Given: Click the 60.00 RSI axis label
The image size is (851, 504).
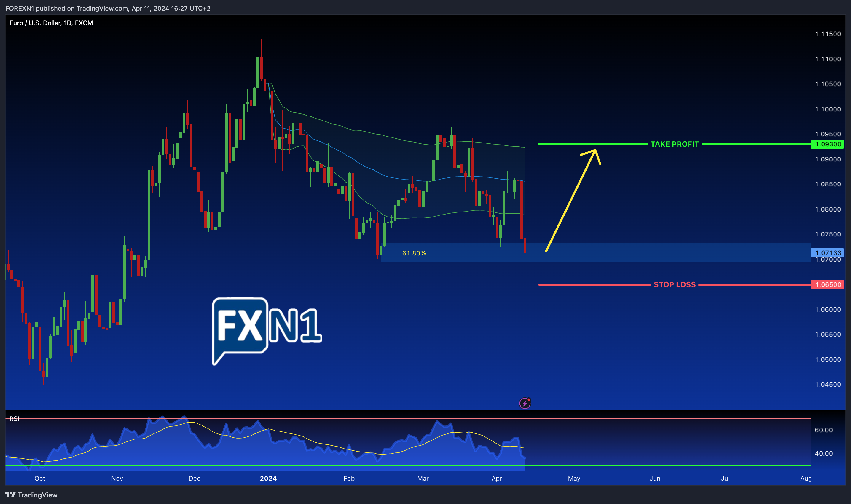Looking at the screenshot, I should click(x=824, y=430).
